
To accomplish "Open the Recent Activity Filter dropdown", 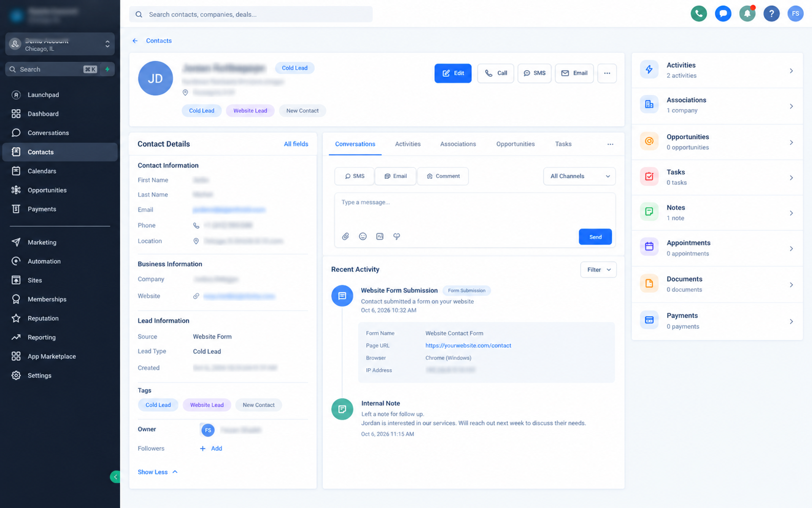I will (598, 270).
